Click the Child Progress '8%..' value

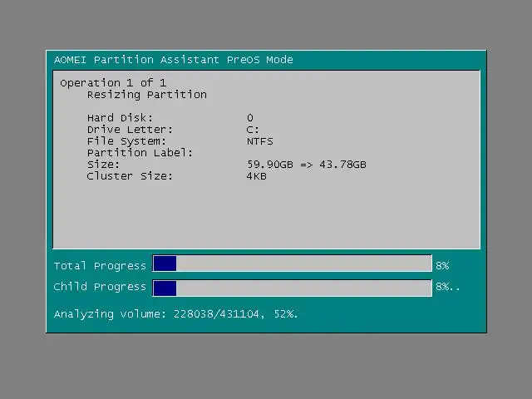pyautogui.click(x=448, y=287)
